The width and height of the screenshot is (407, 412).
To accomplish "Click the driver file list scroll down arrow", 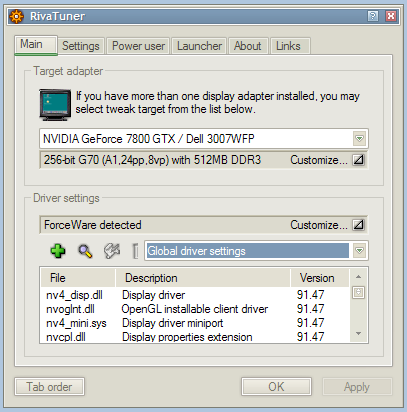I will (359, 334).
